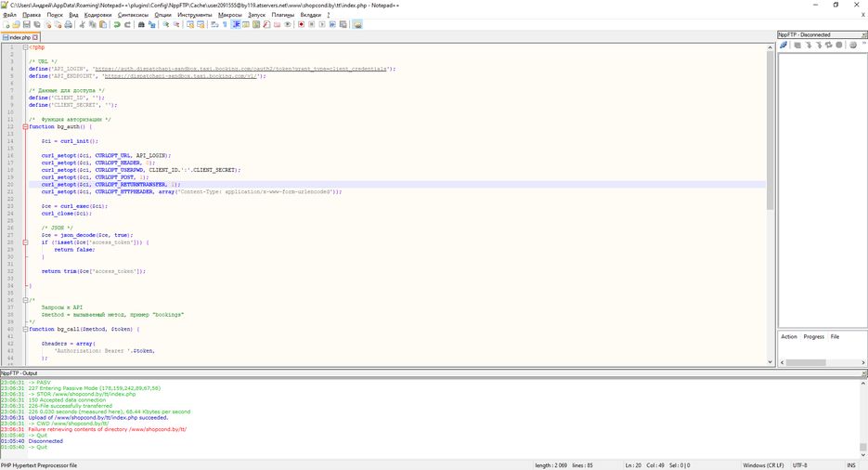Click the NppFTP queue horizontal scrollbar
This screenshot has height=470, width=868.
[x=806, y=362]
